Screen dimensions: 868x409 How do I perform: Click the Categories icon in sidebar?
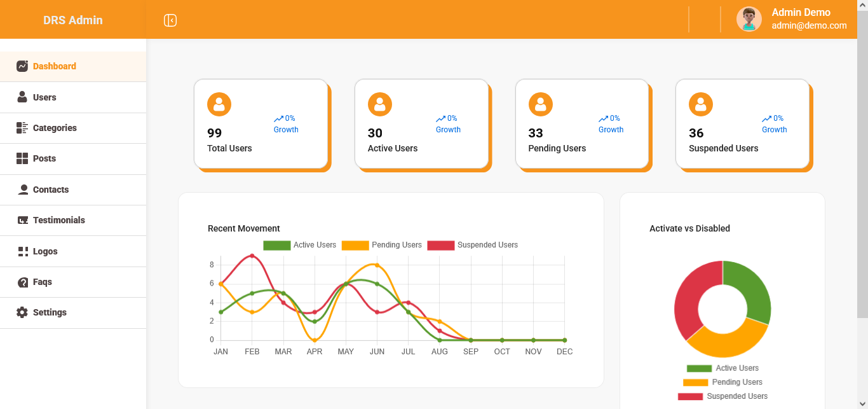22,128
